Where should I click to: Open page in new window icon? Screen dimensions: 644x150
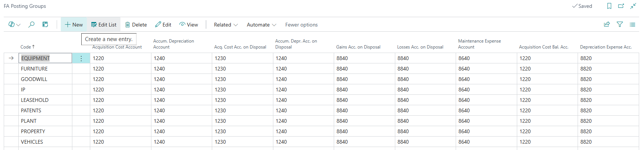[621, 6]
